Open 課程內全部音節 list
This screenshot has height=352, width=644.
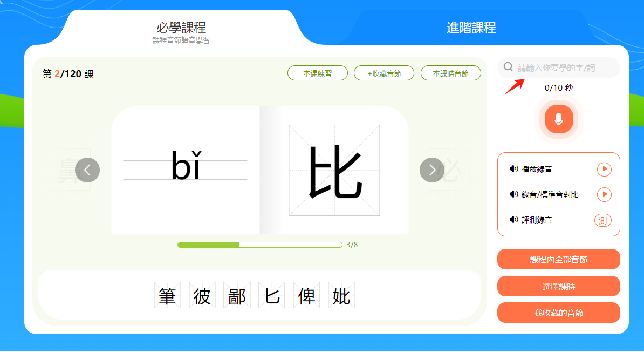tap(559, 260)
